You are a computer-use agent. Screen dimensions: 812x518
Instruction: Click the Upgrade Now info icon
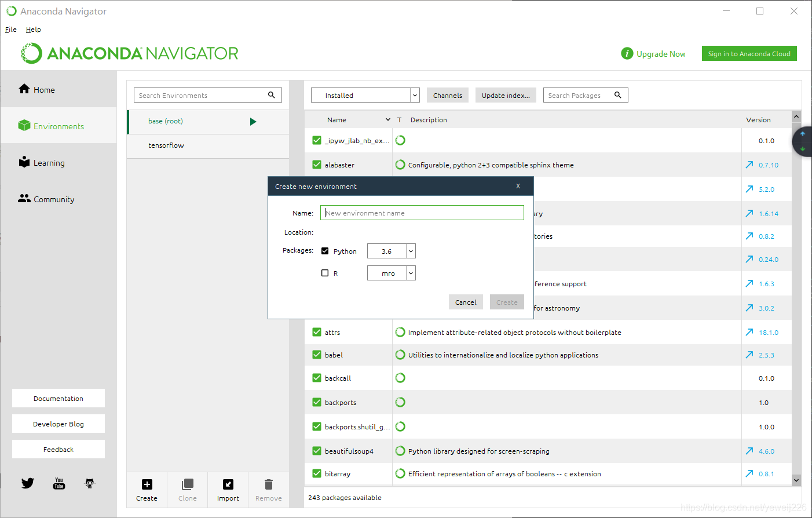pos(627,53)
